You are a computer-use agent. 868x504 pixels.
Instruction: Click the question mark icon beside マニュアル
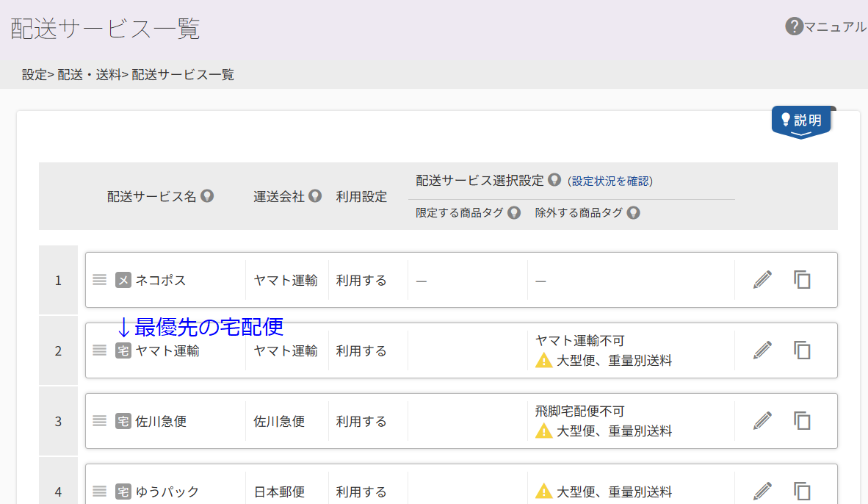[x=794, y=26]
